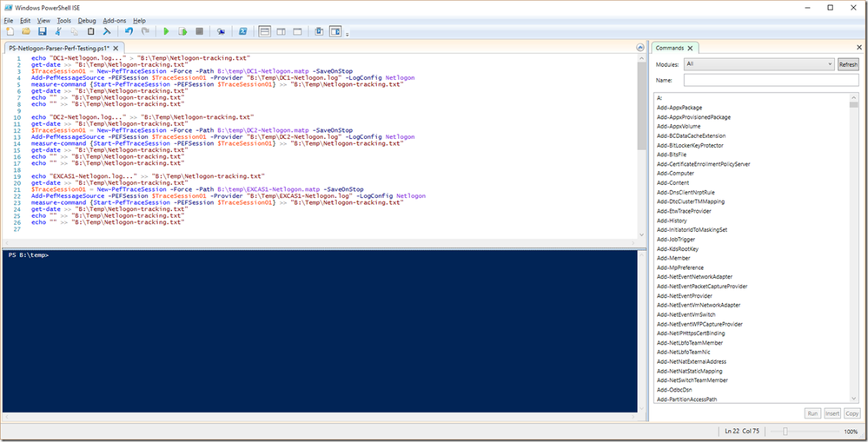Select Add-NetLbfoTeamNic in the list
868x442 pixels.
(x=684, y=353)
